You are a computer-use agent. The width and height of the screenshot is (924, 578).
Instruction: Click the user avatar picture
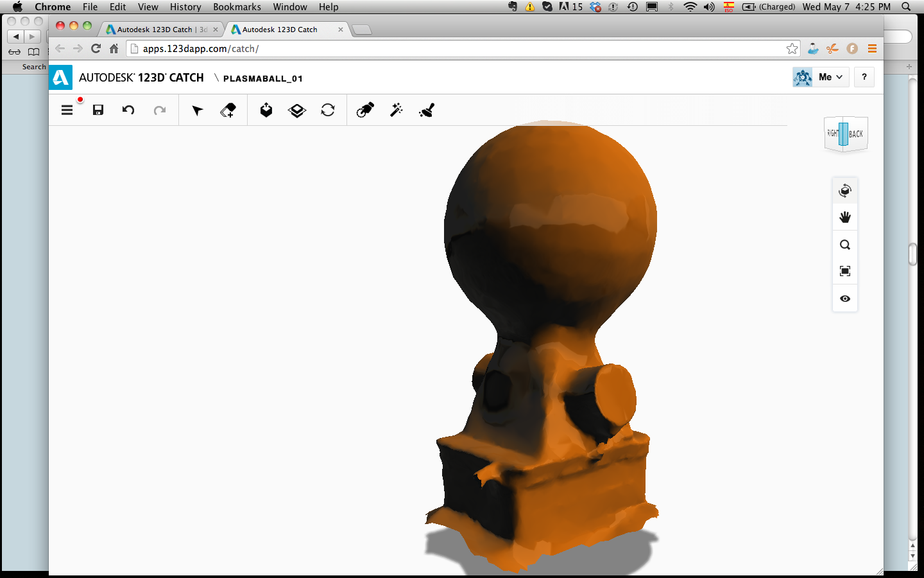[802, 77]
